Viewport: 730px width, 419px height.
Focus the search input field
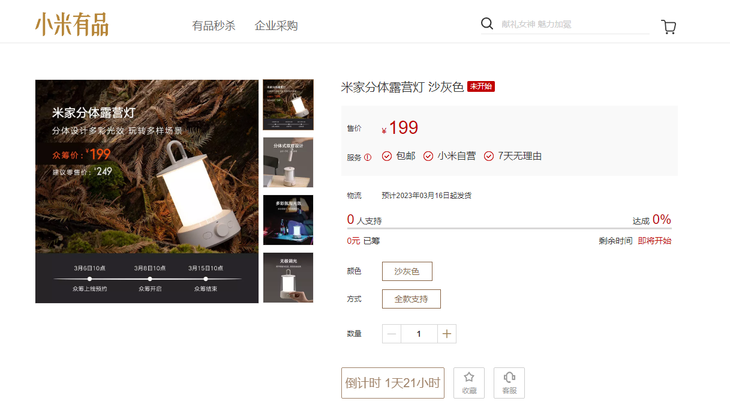point(575,24)
